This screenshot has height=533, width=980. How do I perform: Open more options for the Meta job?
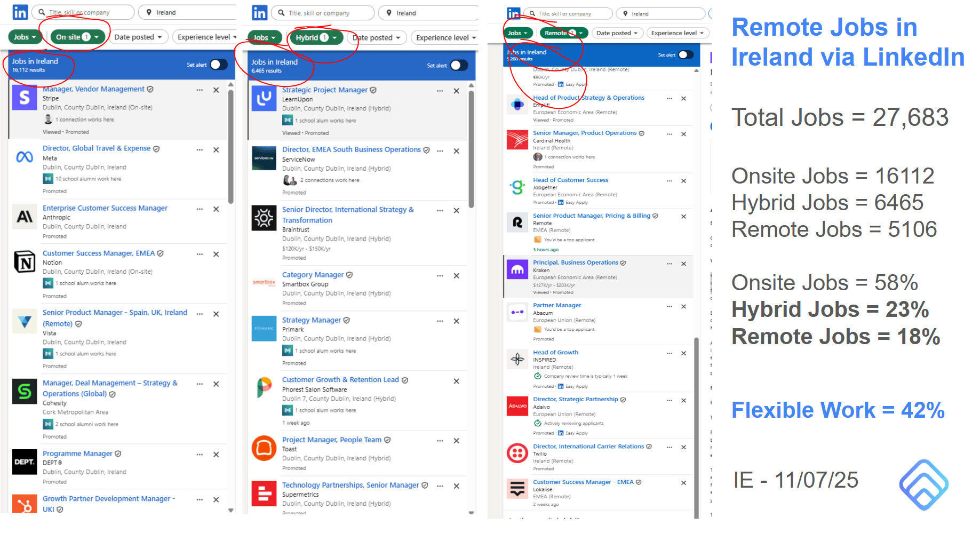200,150
